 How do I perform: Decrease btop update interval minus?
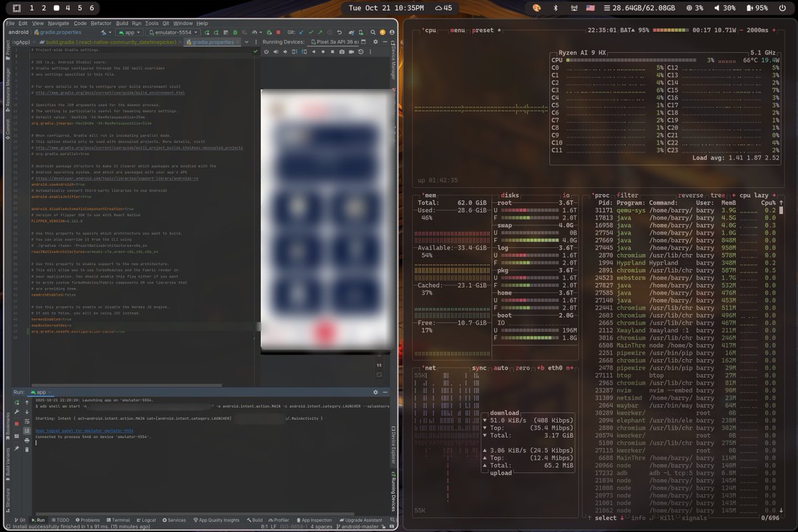pos(741,30)
